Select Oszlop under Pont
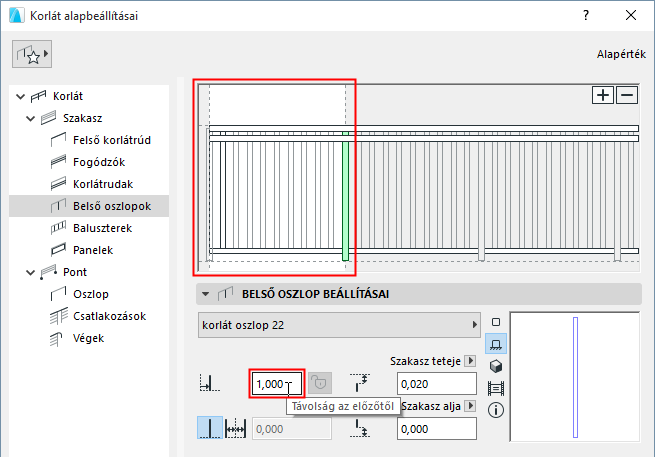This screenshot has width=655, height=457. coord(91,294)
